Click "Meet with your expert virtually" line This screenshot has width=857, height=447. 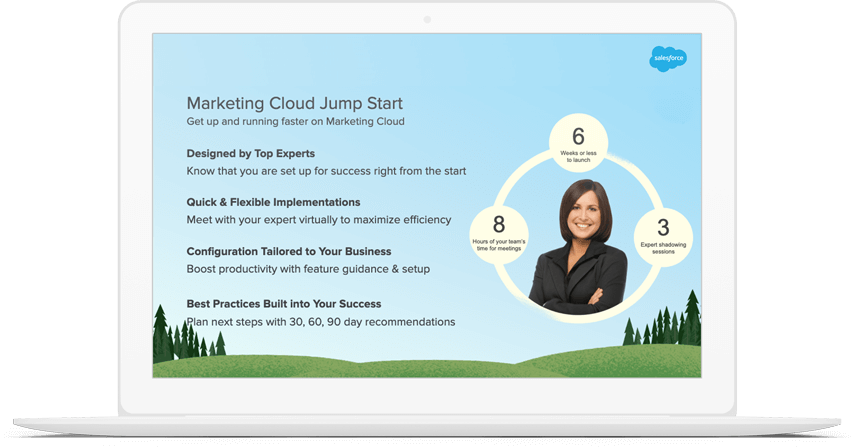coord(319,220)
